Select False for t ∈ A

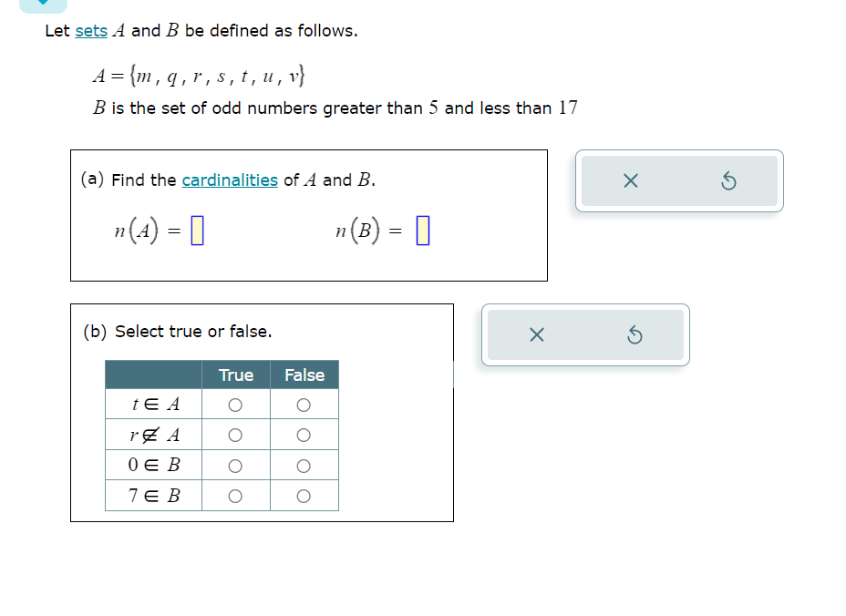304,405
